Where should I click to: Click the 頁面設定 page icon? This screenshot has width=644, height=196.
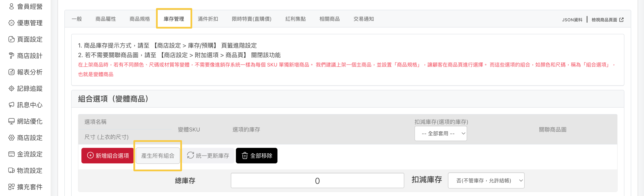12,39
